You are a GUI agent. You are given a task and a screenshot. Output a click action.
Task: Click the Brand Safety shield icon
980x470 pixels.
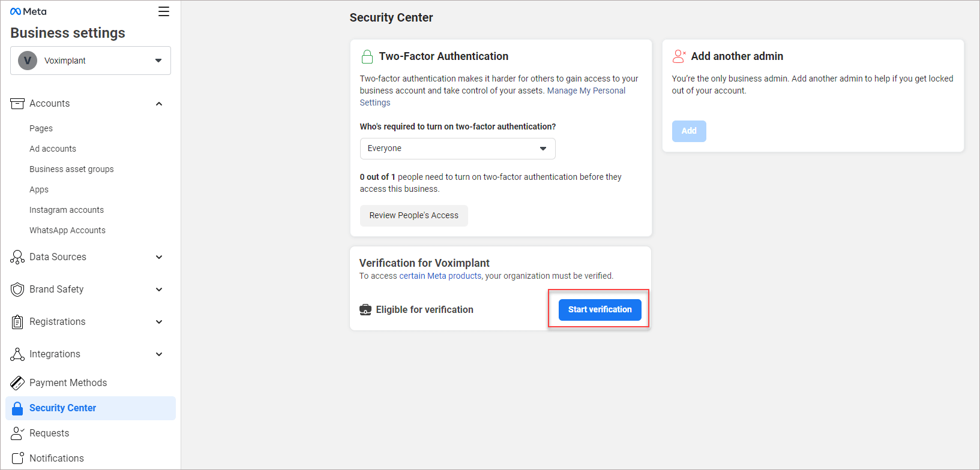[x=17, y=290]
